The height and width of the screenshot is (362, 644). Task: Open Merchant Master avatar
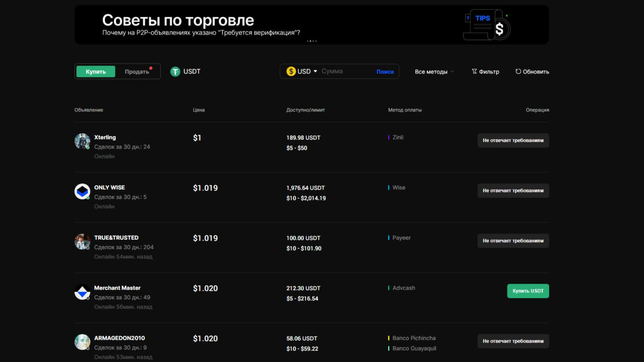(82, 292)
